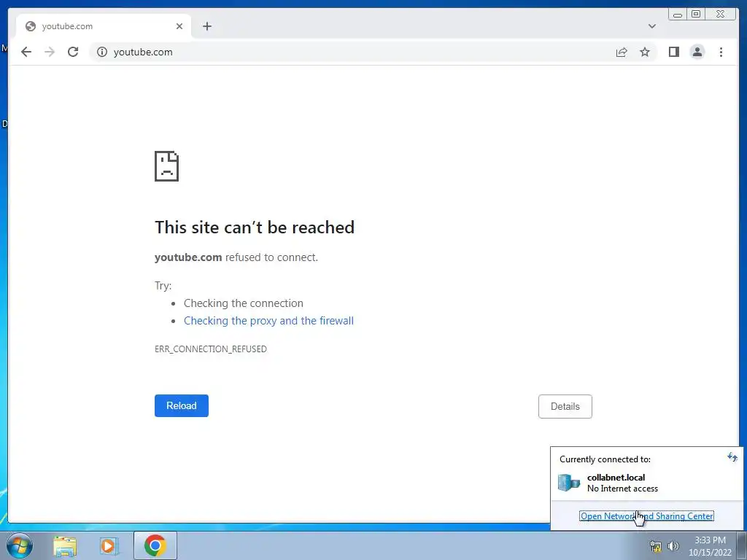Click ERR_CONNECTION_REFUSED error code text
The height and width of the screenshot is (560, 747).
coord(211,349)
